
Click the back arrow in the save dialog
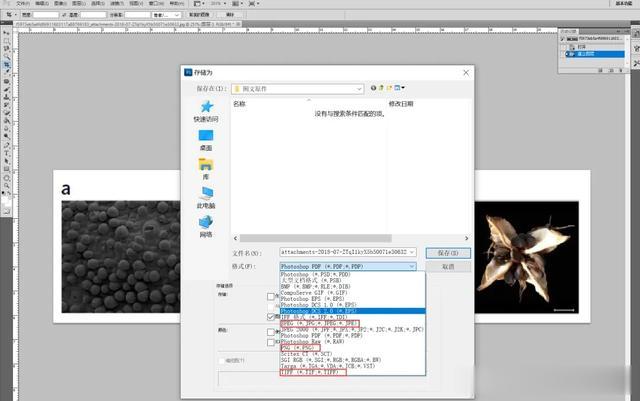click(373, 88)
